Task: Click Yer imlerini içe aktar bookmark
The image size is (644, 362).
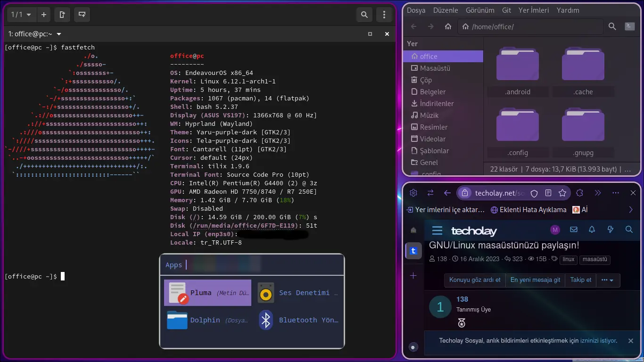Action: pos(446,210)
